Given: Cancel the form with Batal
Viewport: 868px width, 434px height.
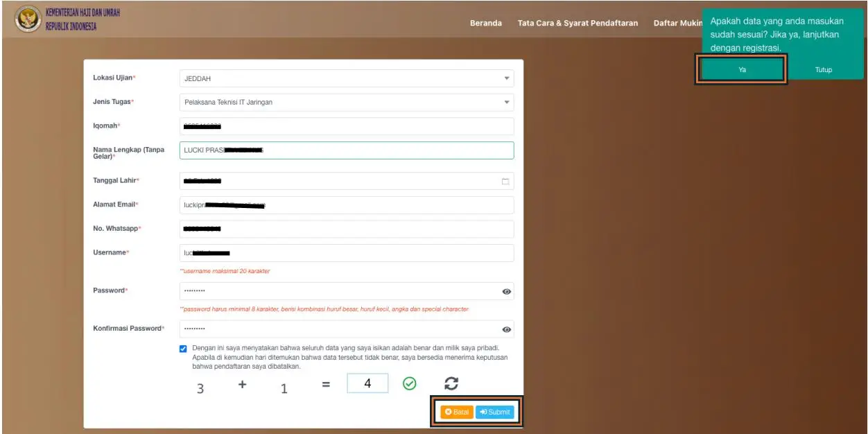Looking at the screenshot, I should tap(456, 413).
